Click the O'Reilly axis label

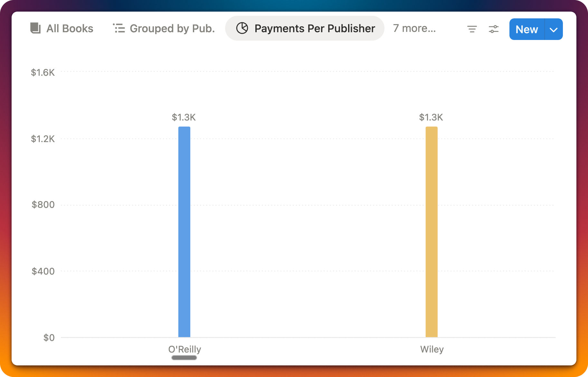[185, 349]
